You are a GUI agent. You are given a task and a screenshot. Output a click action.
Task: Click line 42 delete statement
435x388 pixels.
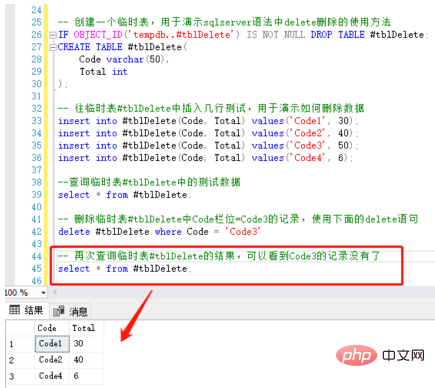pos(159,232)
